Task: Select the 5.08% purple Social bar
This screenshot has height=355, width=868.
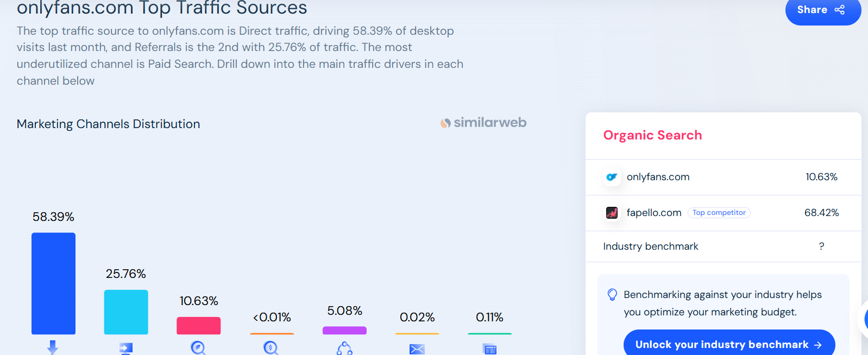Action: (x=344, y=330)
